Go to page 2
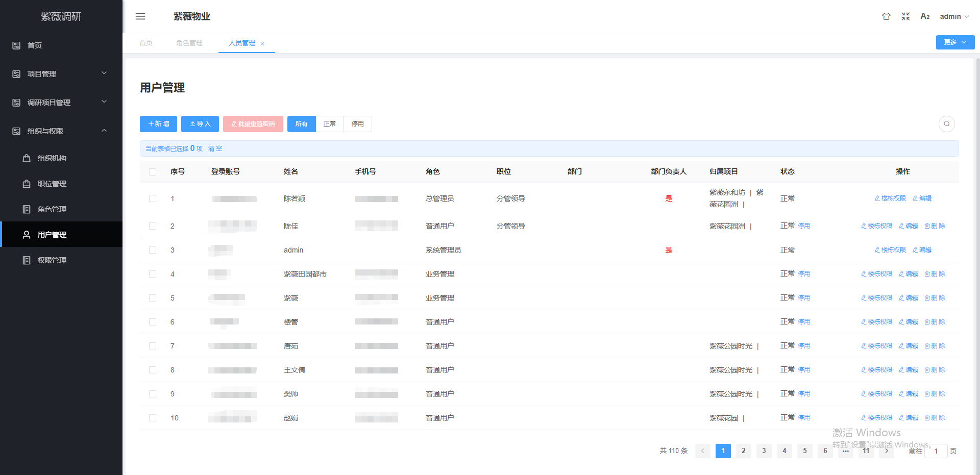Viewport: 980px width, 475px height. (x=744, y=451)
